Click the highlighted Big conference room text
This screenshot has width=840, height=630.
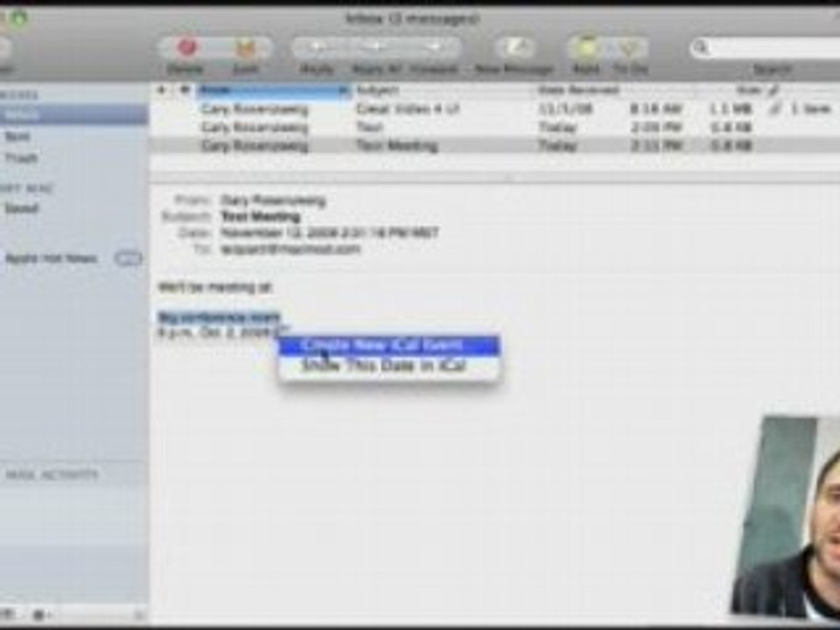point(219,317)
